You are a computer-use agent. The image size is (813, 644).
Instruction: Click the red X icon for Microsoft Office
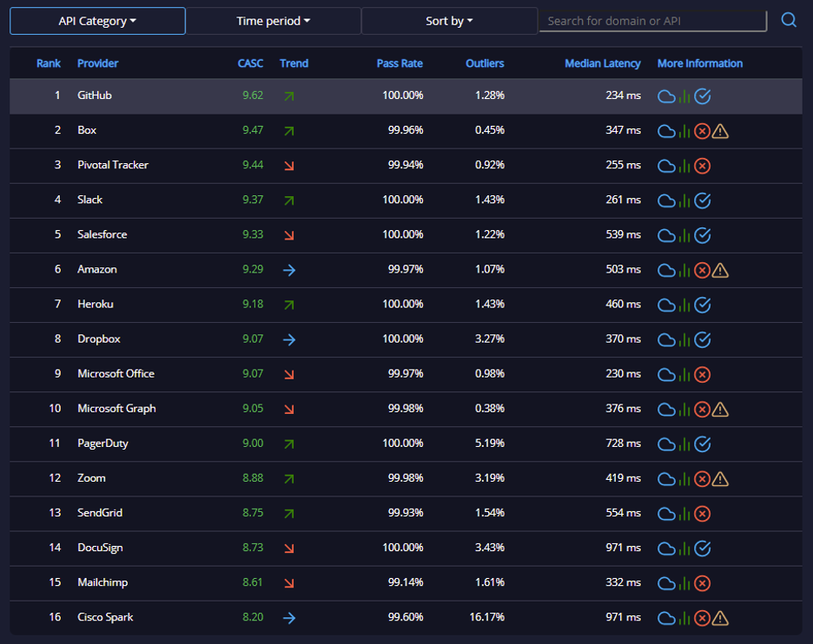coord(702,375)
